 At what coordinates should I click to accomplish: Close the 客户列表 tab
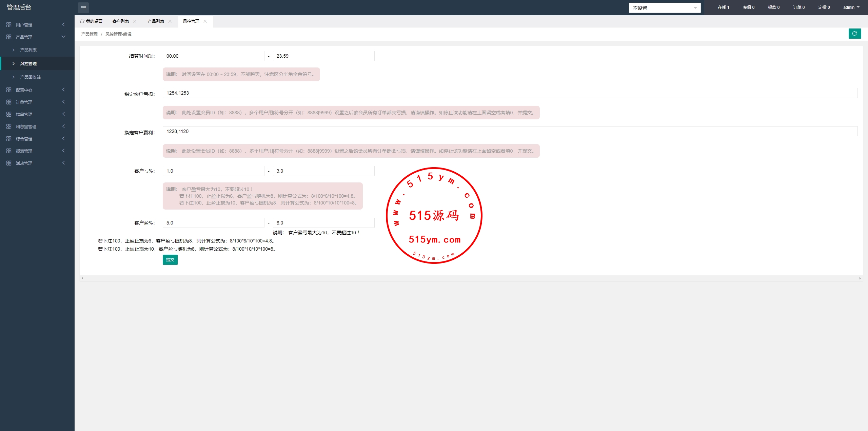point(135,21)
